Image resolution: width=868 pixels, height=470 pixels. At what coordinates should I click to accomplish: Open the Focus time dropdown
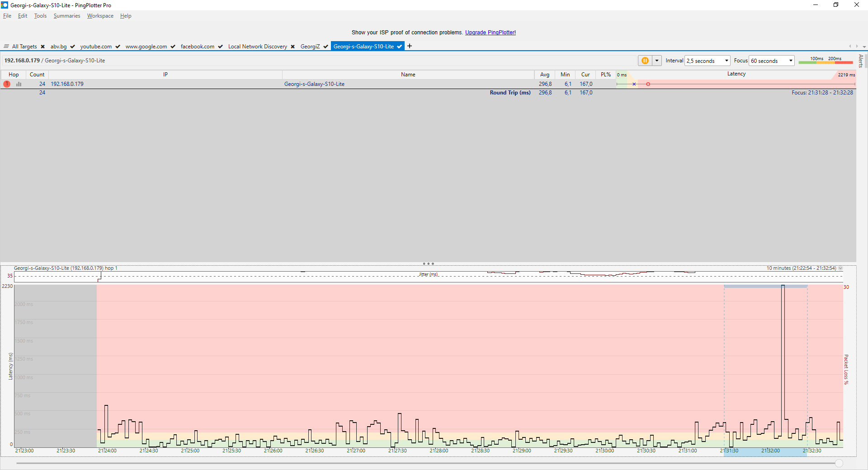tap(771, 61)
